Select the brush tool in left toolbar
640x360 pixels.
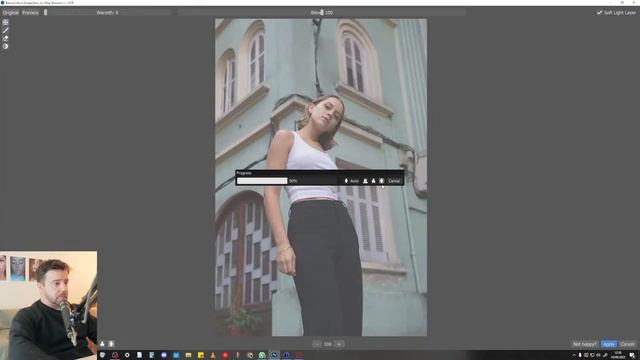tap(5, 30)
